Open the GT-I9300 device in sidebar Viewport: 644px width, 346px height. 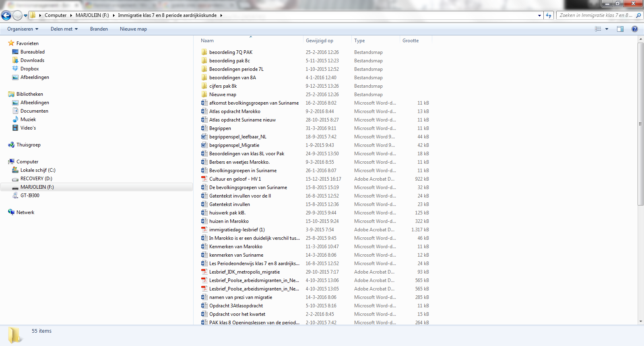coord(30,196)
